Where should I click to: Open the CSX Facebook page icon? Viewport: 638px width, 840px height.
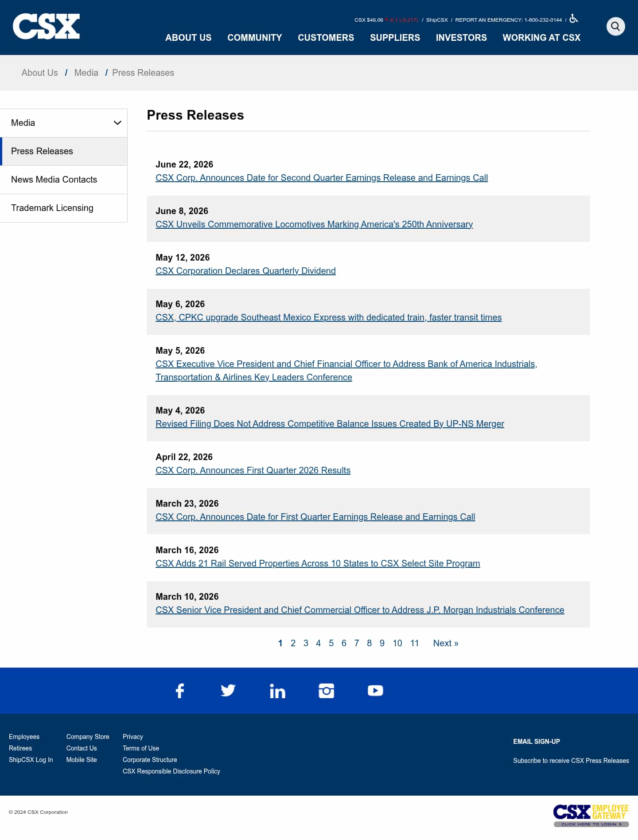[x=179, y=691]
